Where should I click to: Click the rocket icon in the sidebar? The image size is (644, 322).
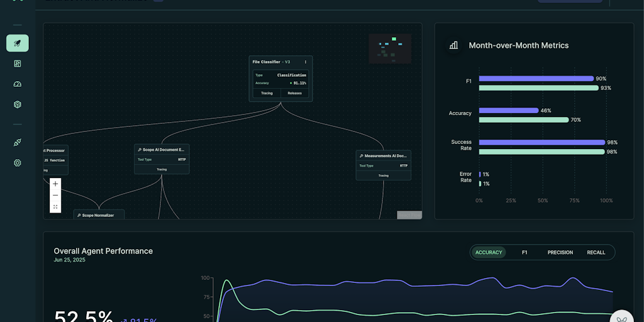(18, 43)
